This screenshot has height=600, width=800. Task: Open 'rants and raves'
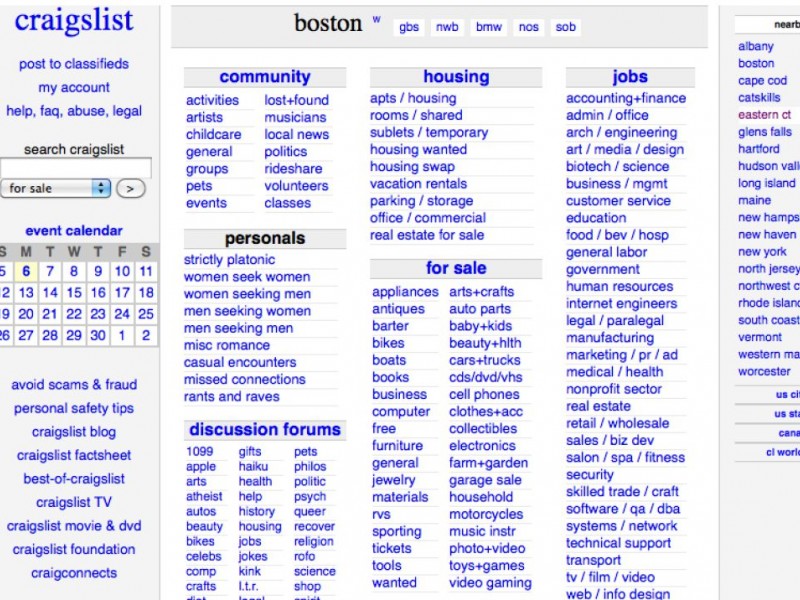point(232,396)
